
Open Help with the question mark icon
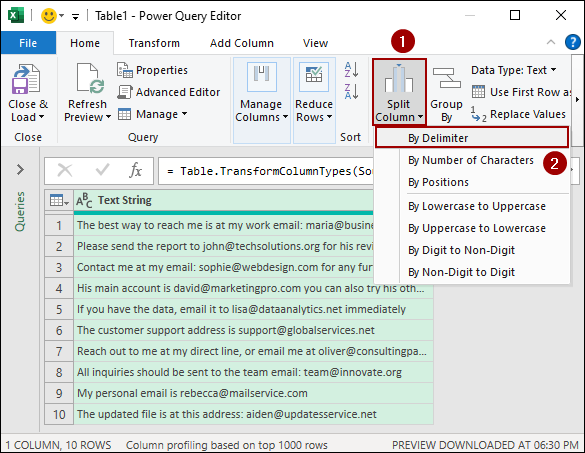573,42
